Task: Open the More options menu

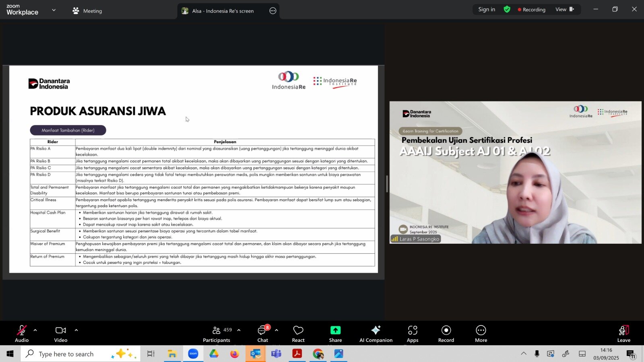Action: tap(481, 333)
